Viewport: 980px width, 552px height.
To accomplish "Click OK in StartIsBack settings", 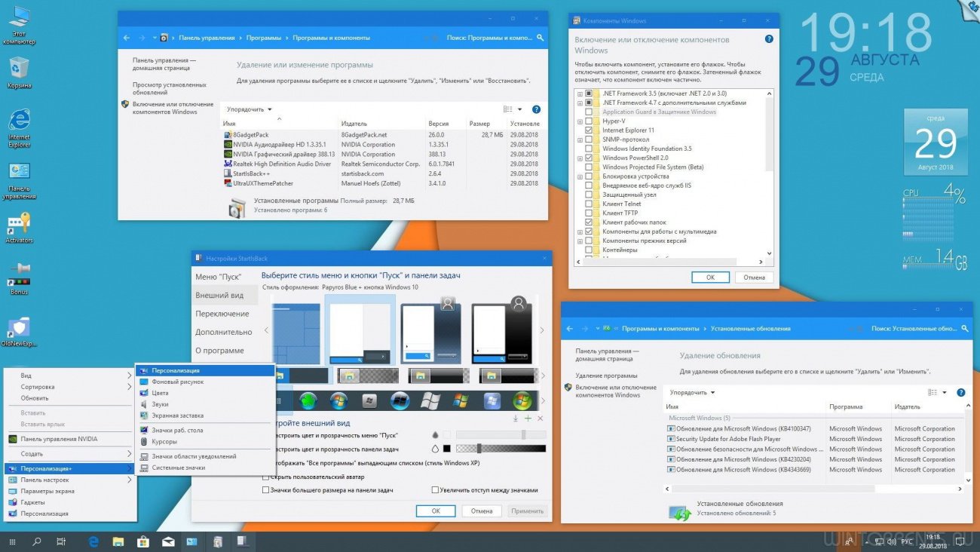I will tap(435, 511).
